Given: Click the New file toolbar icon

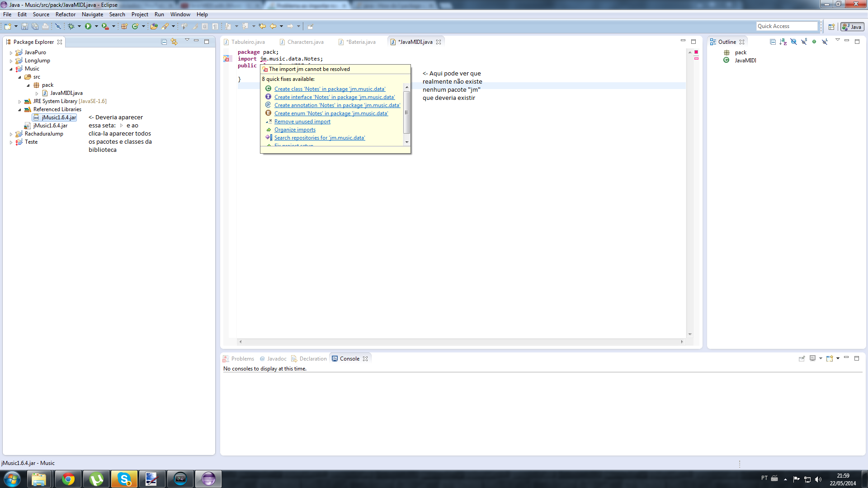Looking at the screenshot, I should [x=8, y=27].
